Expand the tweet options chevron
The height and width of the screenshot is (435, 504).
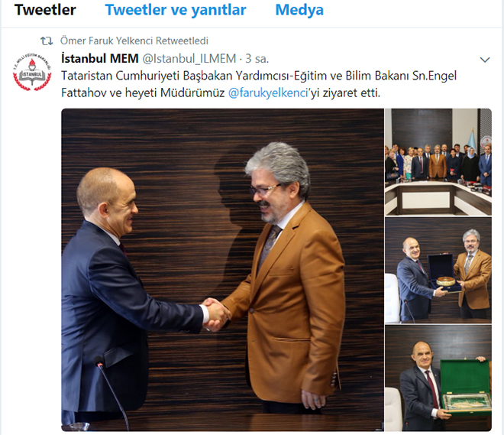point(485,60)
